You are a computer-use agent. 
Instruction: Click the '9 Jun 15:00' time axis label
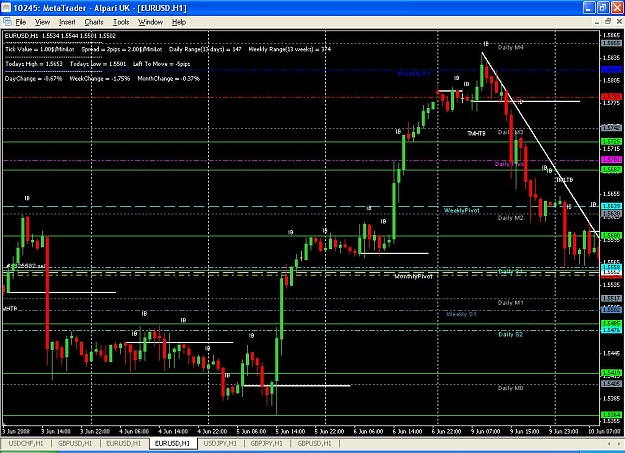(x=524, y=431)
